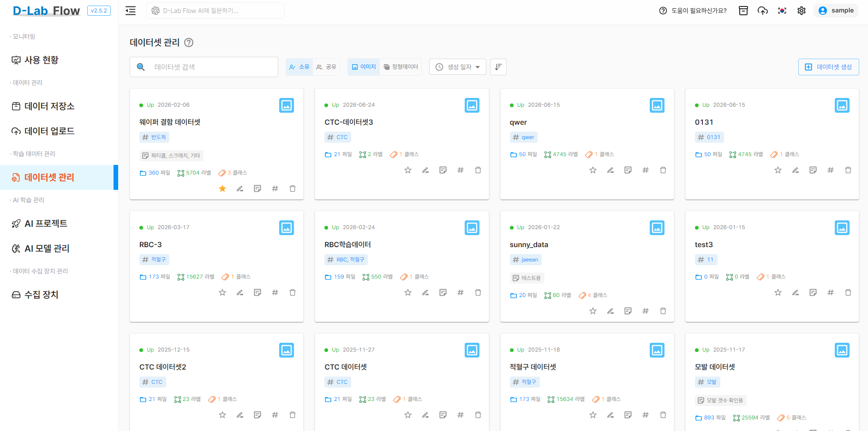Open the 생성 일자 sort dropdown
This screenshot has width=868, height=431.
tap(458, 67)
